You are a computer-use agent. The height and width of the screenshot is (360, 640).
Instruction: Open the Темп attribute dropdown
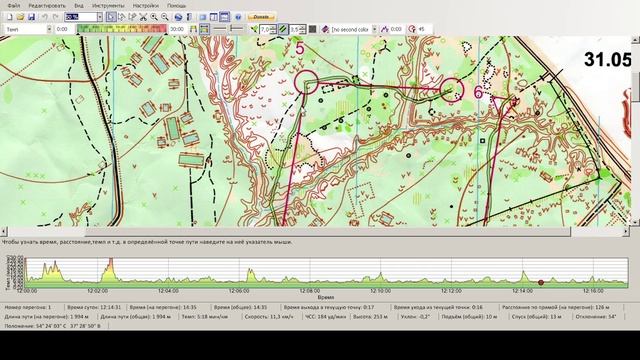[x=49, y=29]
